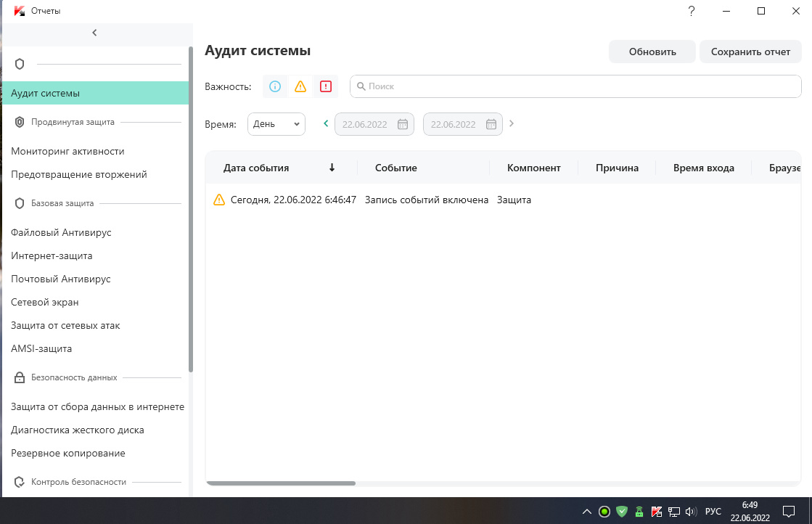The height and width of the screenshot is (524, 812).
Task: Select the event dated Сегодня, 22.06.2022 6:46:47
Action: point(294,200)
